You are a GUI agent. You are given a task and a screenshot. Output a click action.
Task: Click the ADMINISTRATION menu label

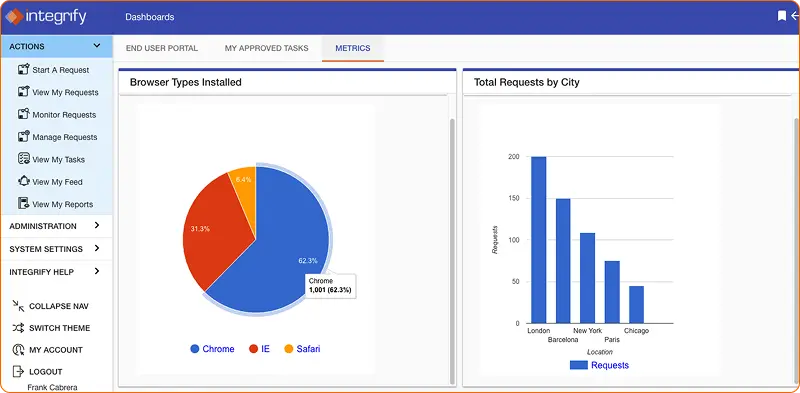pyautogui.click(x=43, y=226)
